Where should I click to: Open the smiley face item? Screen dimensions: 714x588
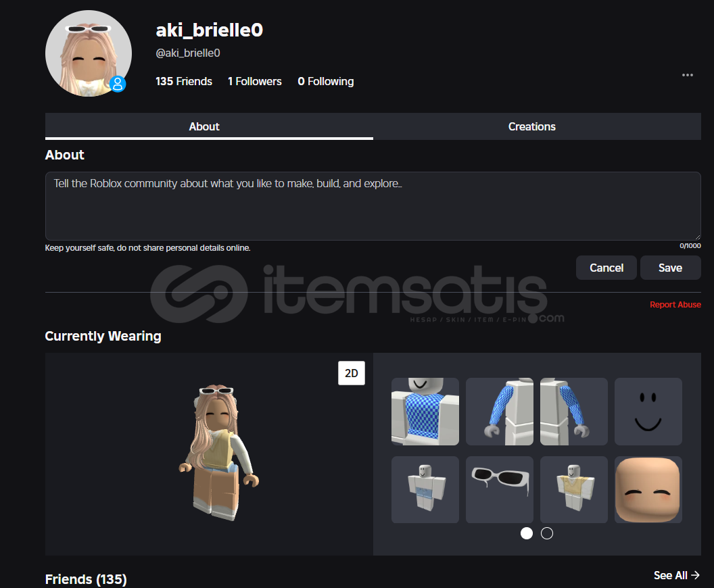tap(648, 412)
